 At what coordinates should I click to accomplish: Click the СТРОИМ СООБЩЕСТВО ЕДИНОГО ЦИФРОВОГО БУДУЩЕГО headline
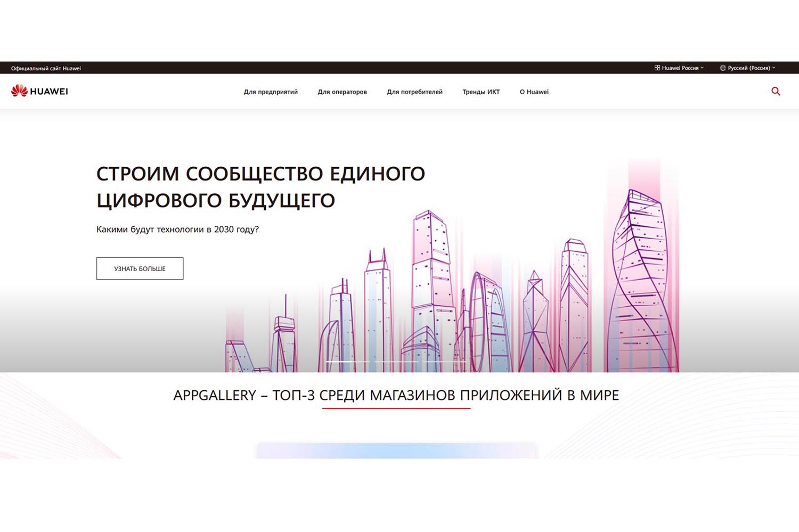click(x=260, y=187)
